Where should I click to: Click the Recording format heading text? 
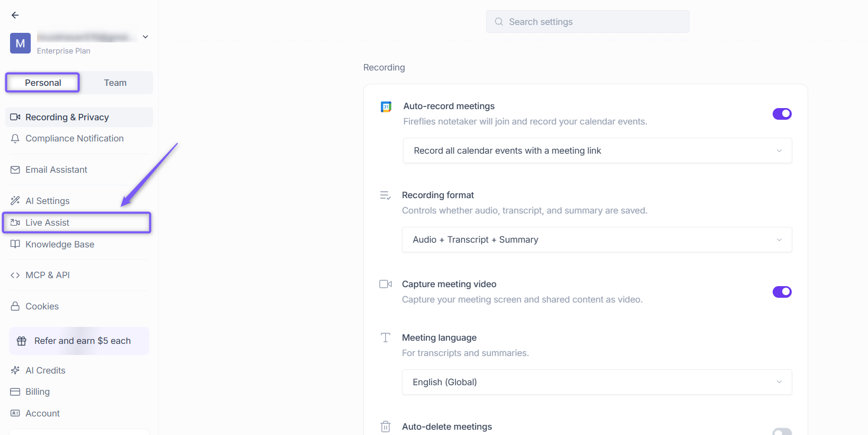click(x=438, y=195)
